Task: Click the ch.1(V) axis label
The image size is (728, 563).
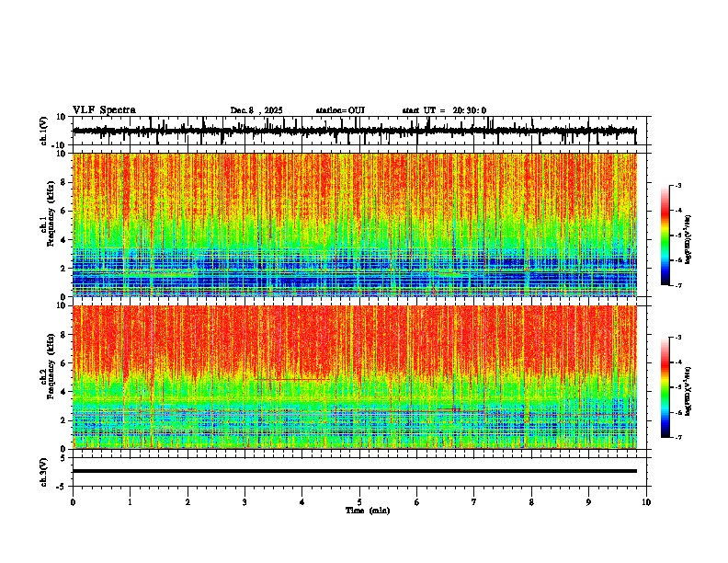Action: [44, 131]
